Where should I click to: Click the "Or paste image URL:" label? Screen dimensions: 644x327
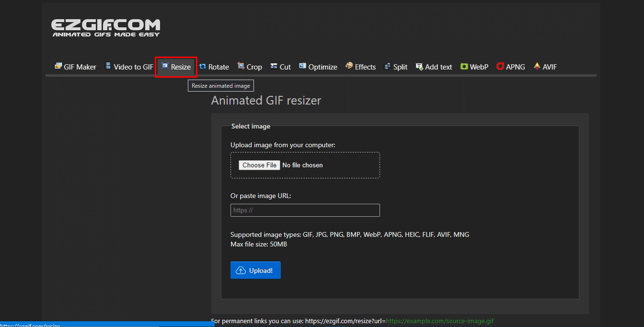tap(261, 196)
